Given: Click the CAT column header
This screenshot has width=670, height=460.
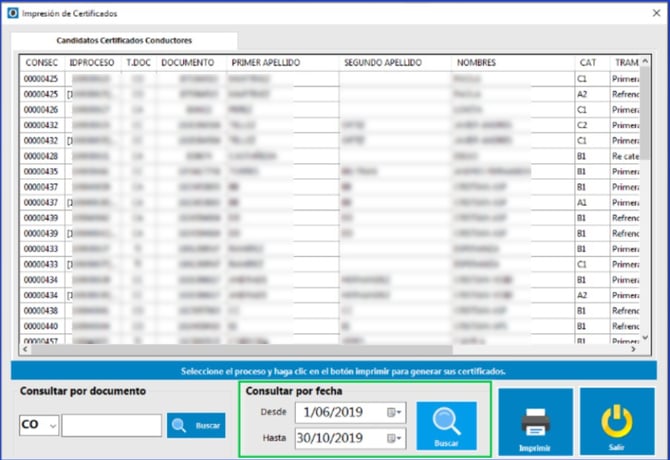Looking at the screenshot, I should point(588,62).
